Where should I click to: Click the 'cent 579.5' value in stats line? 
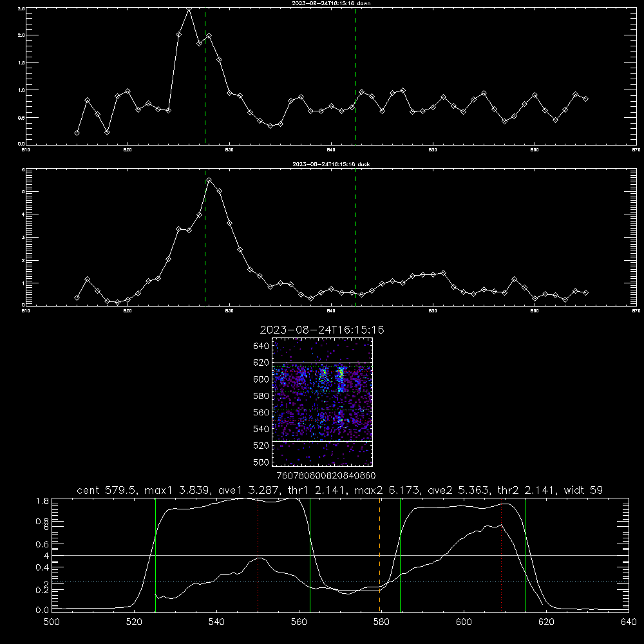pyautogui.click(x=108, y=490)
